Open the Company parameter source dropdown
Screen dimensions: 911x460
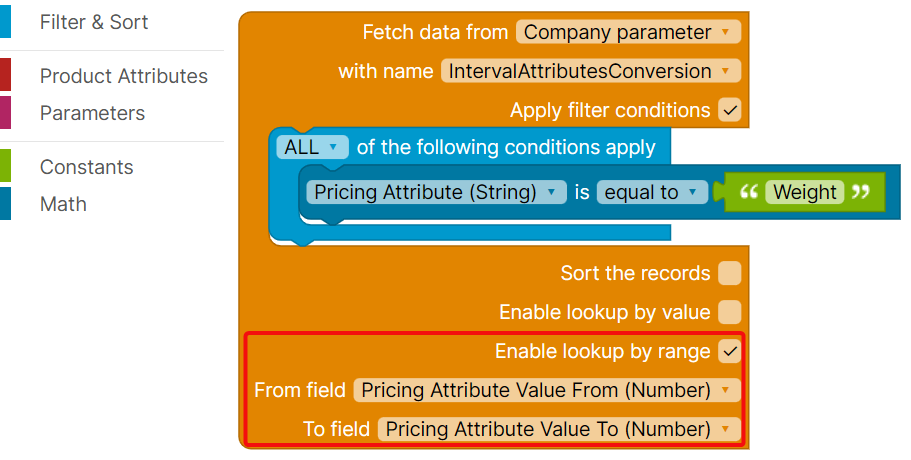pos(629,32)
